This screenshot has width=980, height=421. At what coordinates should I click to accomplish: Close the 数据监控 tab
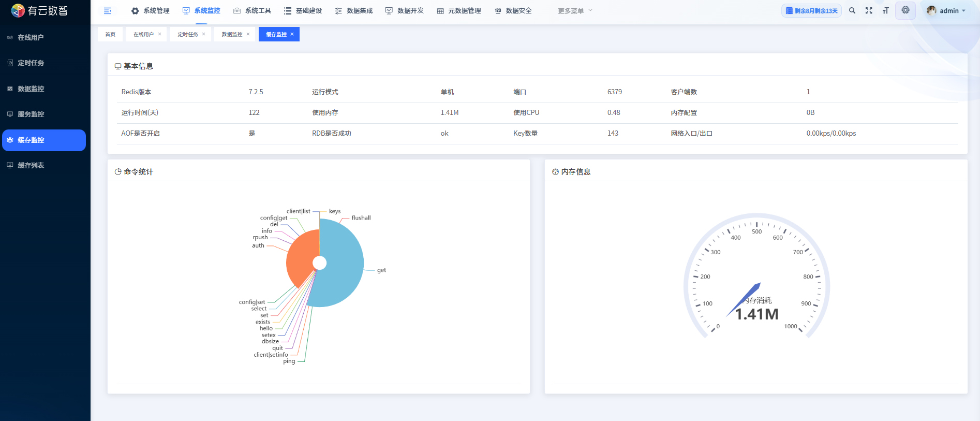[x=248, y=34]
